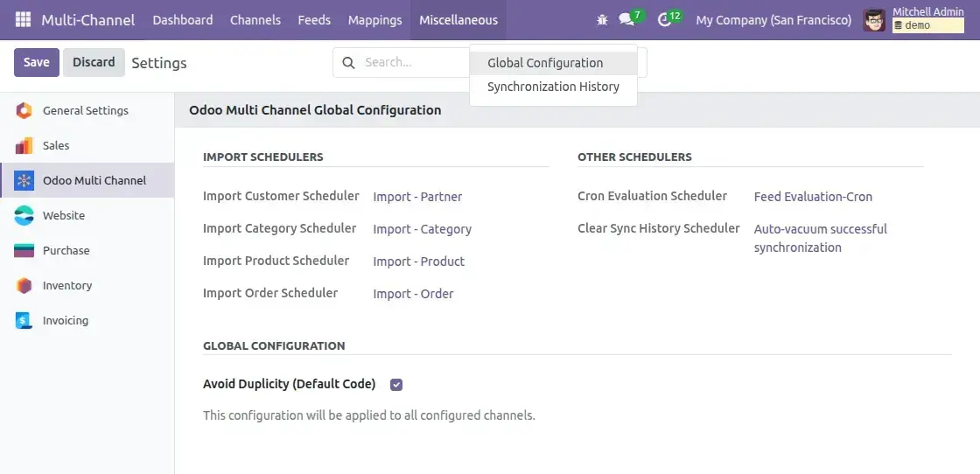Toggle Avoid Duplicity checkbox
This screenshot has height=474, width=980.
396,384
